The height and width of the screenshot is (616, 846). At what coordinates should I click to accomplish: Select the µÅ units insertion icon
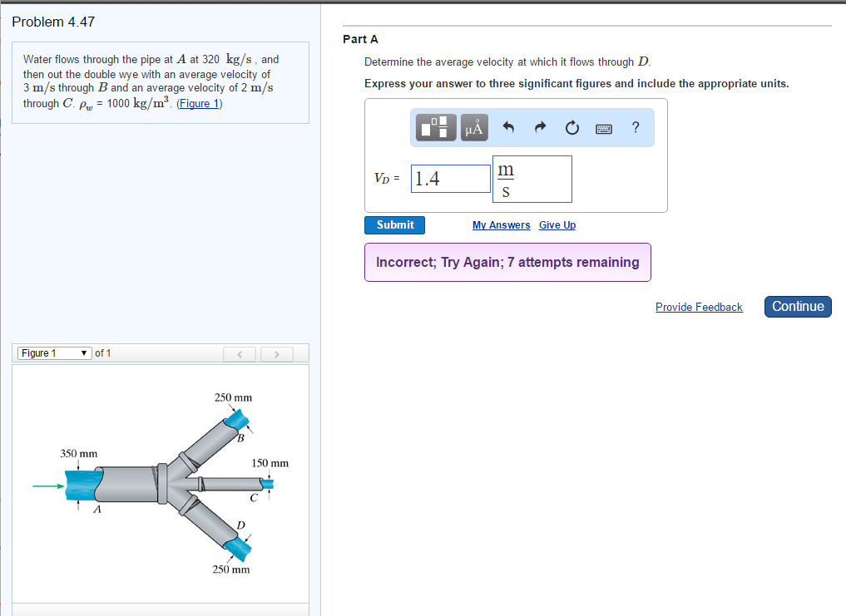coord(474,127)
